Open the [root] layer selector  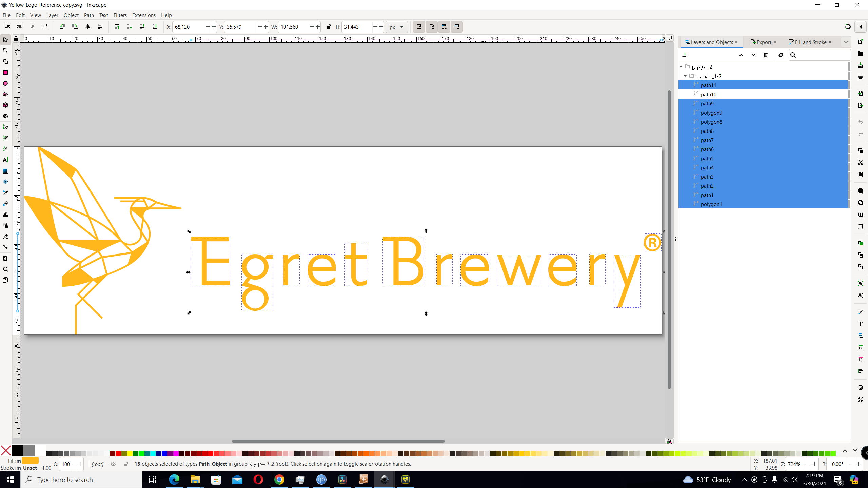97,464
